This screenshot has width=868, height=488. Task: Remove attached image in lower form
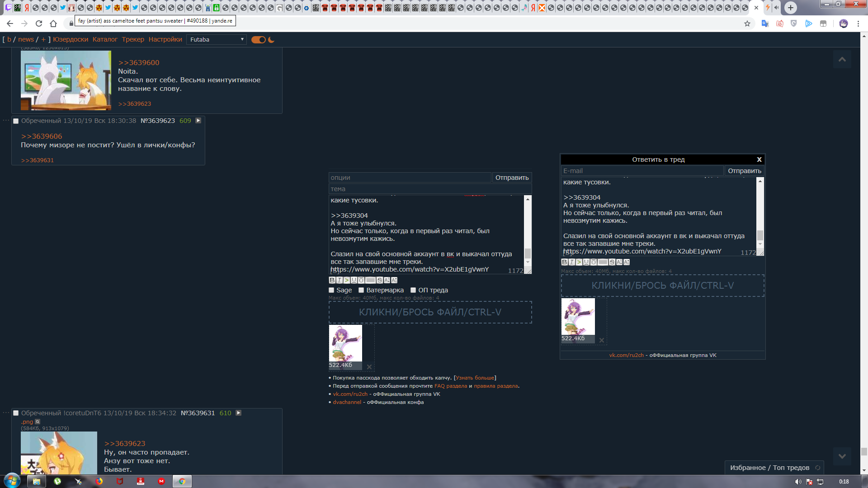[x=369, y=367]
